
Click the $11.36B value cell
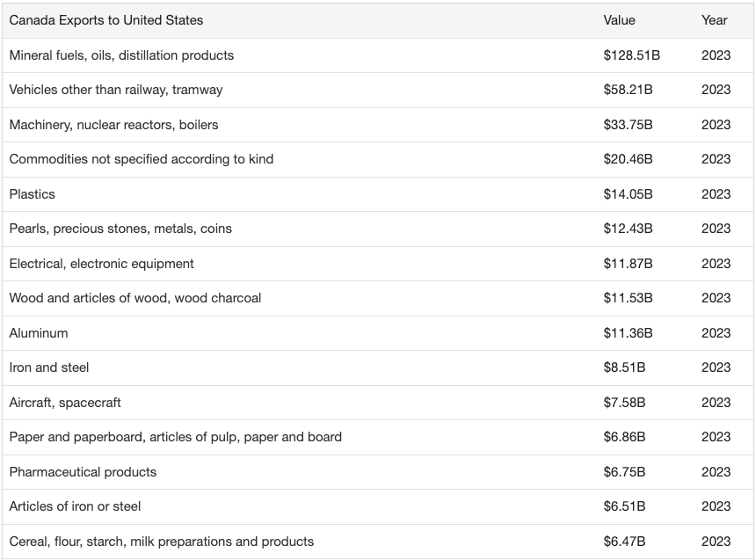pyautogui.click(x=628, y=333)
